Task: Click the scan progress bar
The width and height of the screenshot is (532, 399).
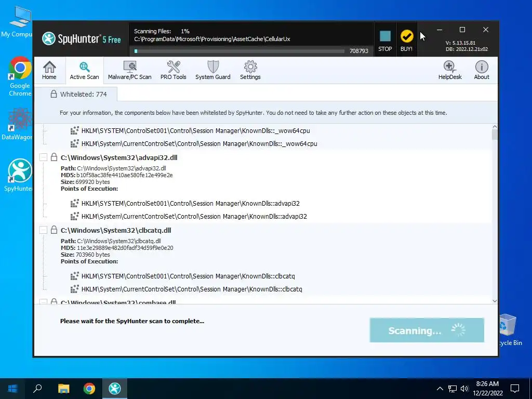Action: pyautogui.click(x=239, y=51)
